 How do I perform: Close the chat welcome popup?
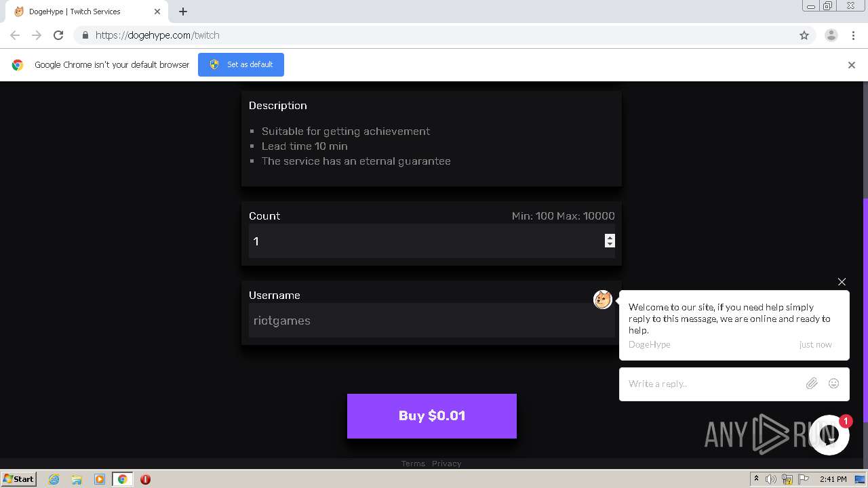[842, 282]
